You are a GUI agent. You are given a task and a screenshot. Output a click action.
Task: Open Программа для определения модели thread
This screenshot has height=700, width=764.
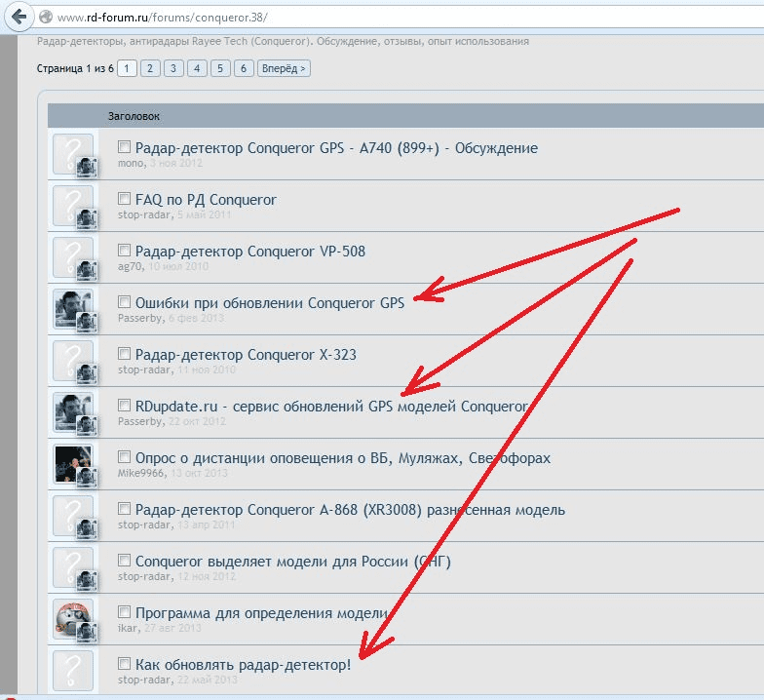pyautogui.click(x=261, y=612)
